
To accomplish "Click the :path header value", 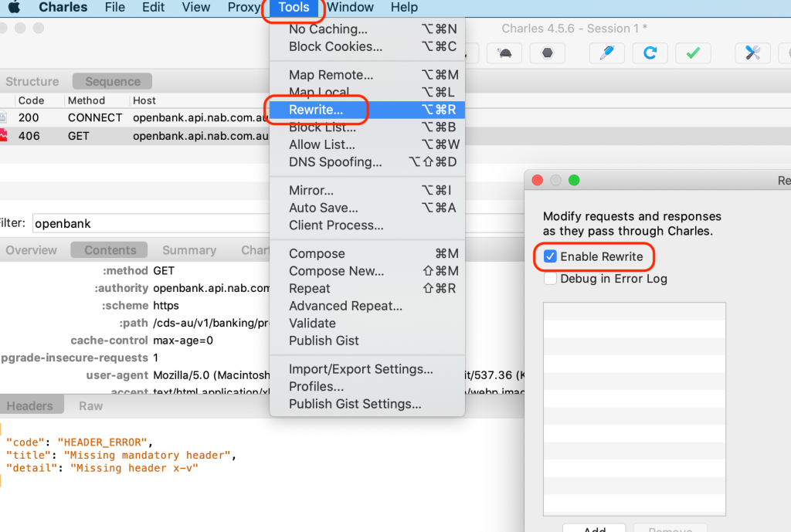I will [211, 323].
